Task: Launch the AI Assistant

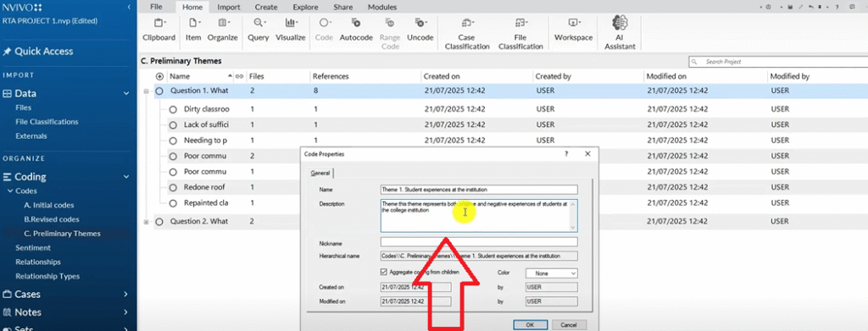Action: point(620,33)
